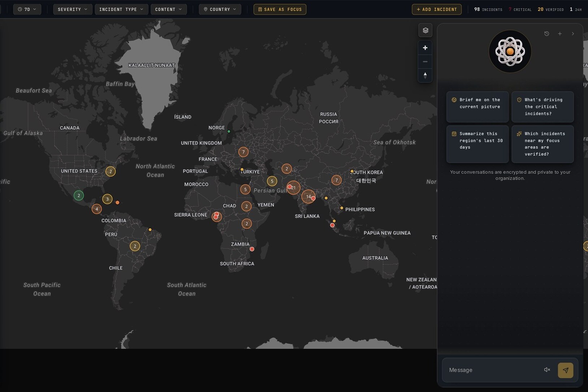This screenshot has height=392, width=588.
Task: Open the 21-incident cluster near Persian Gulf
Action: tap(294, 188)
